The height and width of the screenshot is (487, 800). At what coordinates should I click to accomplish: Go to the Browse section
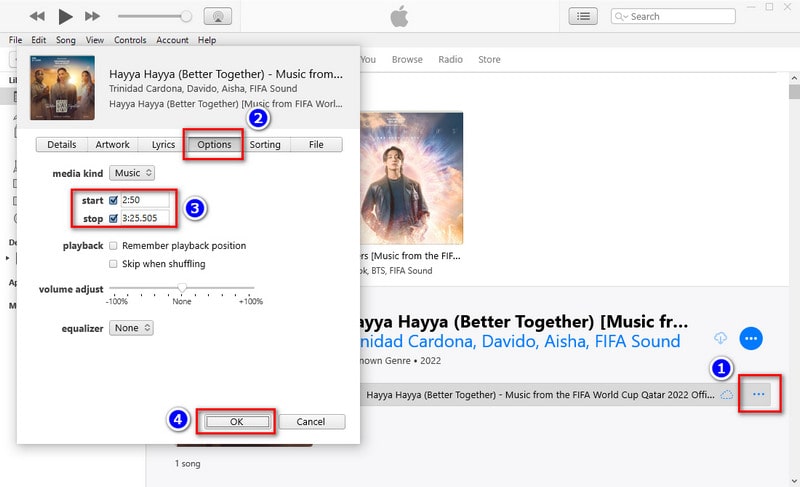[x=407, y=59]
